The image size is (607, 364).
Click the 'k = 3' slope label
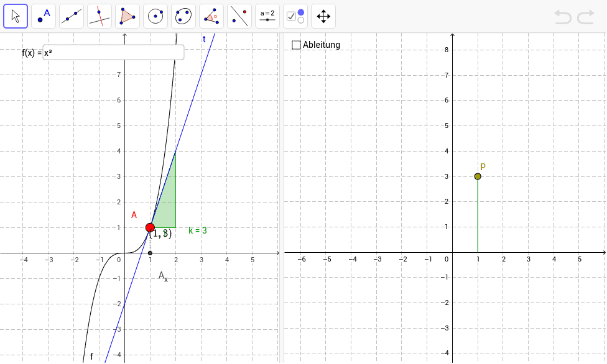(197, 230)
